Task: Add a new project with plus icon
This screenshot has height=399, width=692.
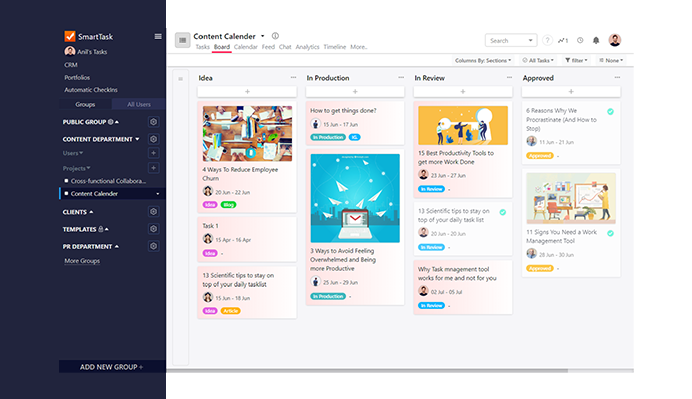Action: pos(153,168)
